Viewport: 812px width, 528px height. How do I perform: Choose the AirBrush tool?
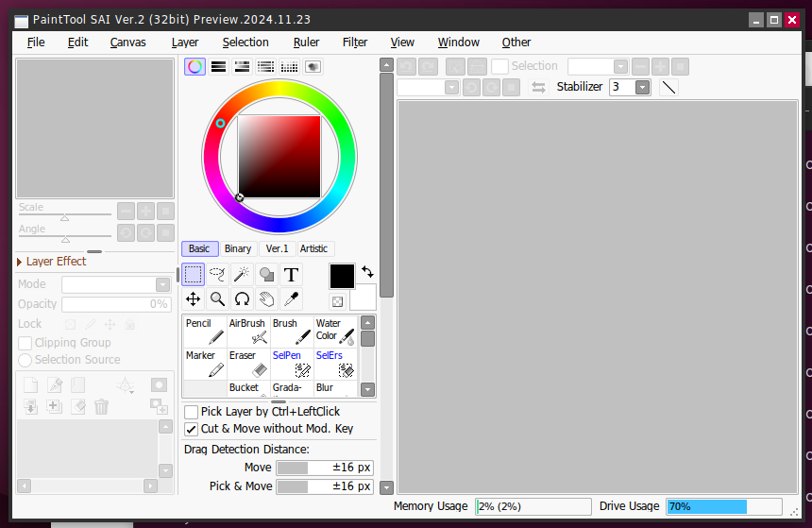(x=248, y=332)
